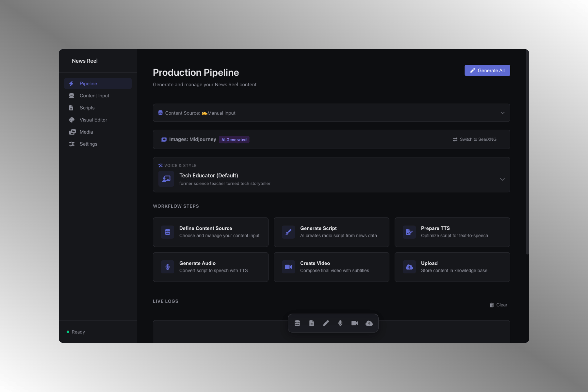Toggle Switch to SearXNG for images
This screenshot has height=392, width=588.
pos(475,139)
